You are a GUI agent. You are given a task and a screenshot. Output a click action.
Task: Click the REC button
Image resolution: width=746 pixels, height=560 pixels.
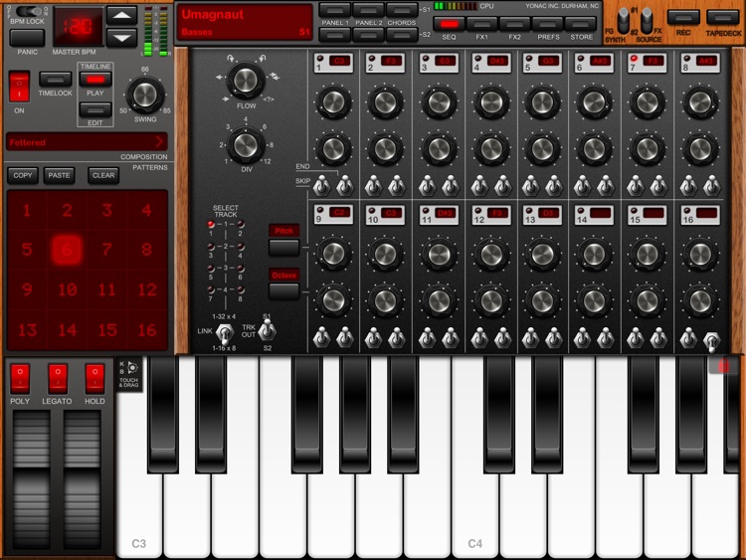click(x=683, y=18)
